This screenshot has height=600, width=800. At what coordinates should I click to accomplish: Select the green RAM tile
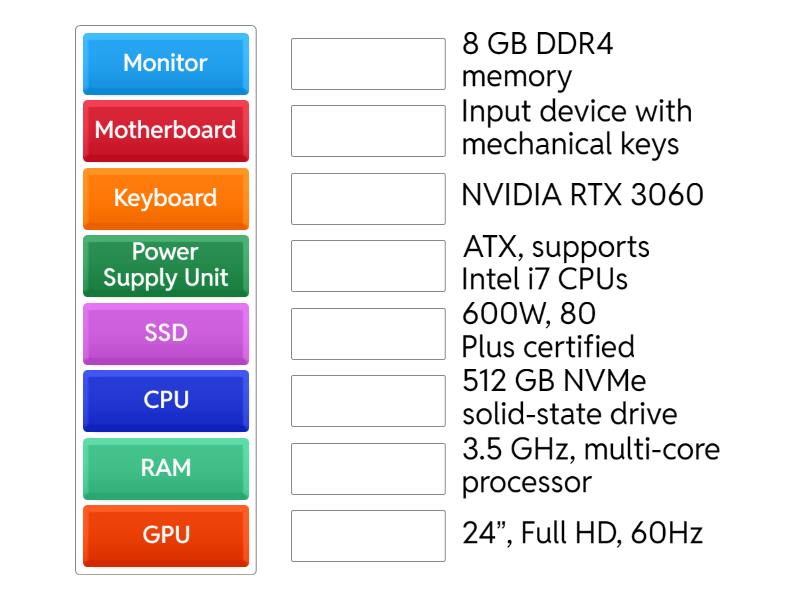166,468
